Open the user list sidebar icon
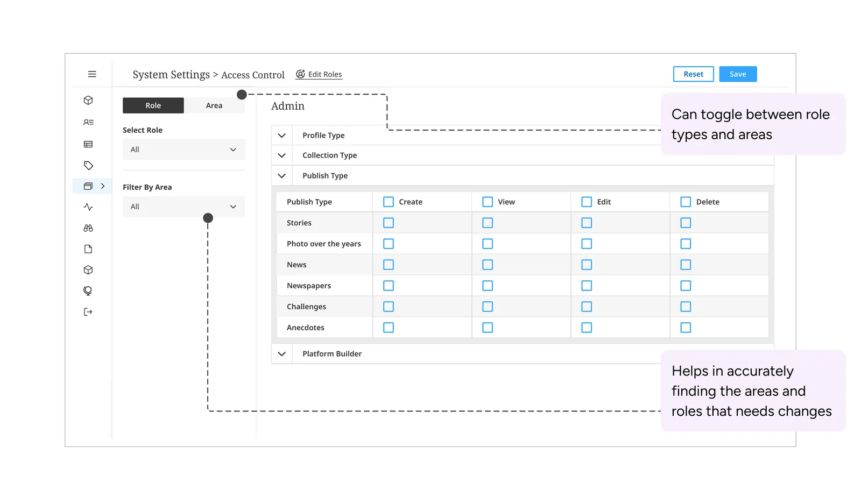Viewport: 861px width, 504px height. point(88,123)
